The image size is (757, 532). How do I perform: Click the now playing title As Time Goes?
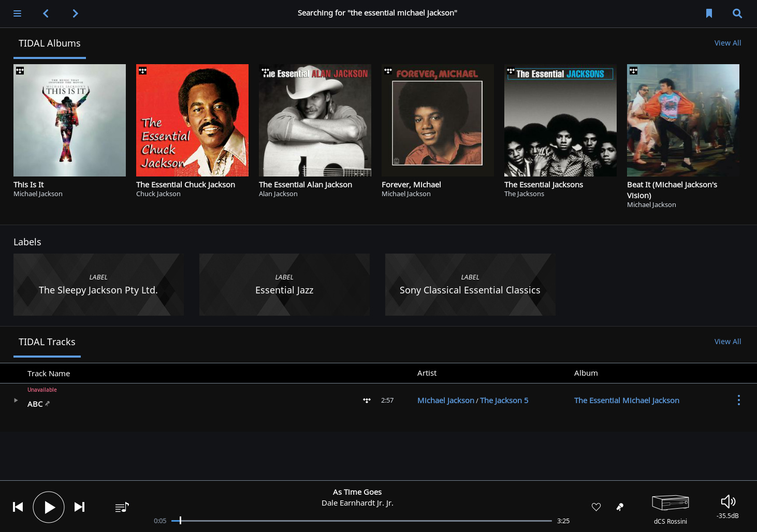(x=357, y=492)
